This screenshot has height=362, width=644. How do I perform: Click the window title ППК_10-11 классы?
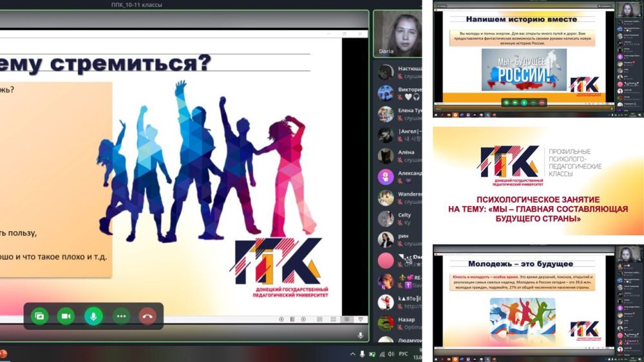point(137,5)
